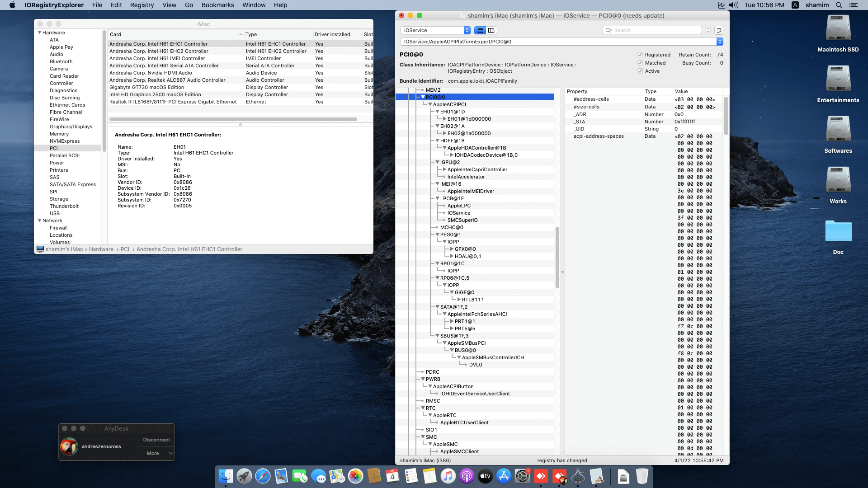Open Notes from the dock

[429, 476]
